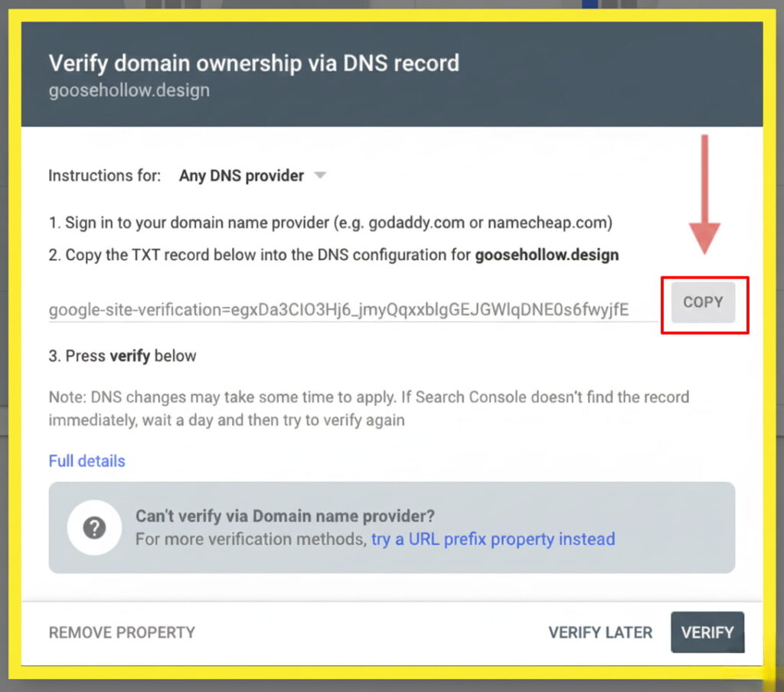Click REMOVE PROPERTY
The image size is (784, 692).
coord(121,632)
